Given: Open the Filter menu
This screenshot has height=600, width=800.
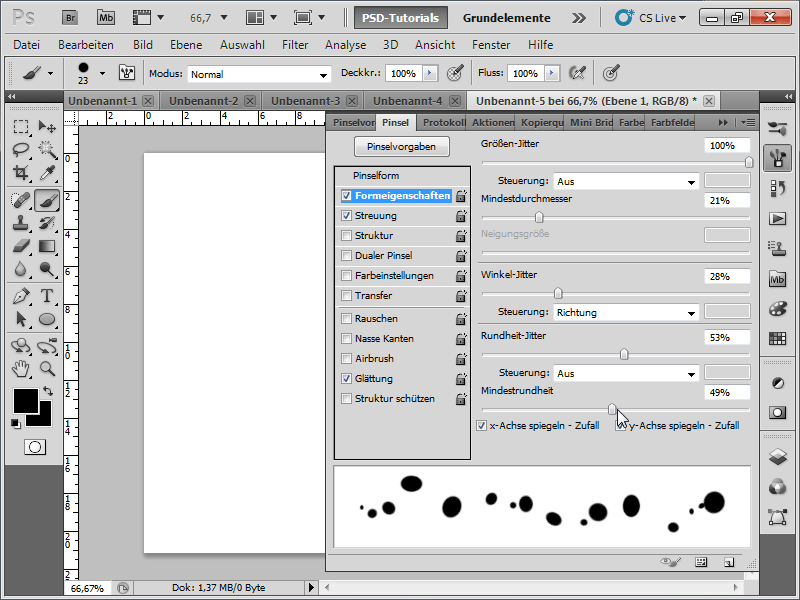Looking at the screenshot, I should pos(295,45).
